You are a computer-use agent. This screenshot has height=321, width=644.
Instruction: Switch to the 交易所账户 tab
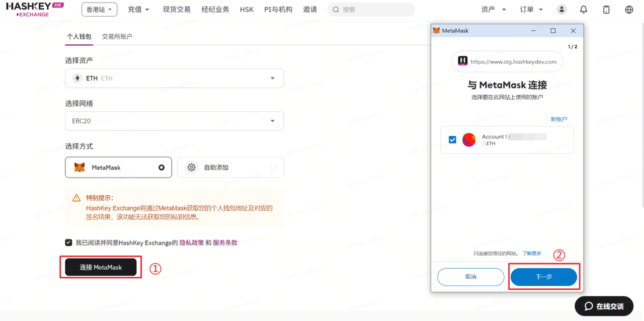point(117,37)
